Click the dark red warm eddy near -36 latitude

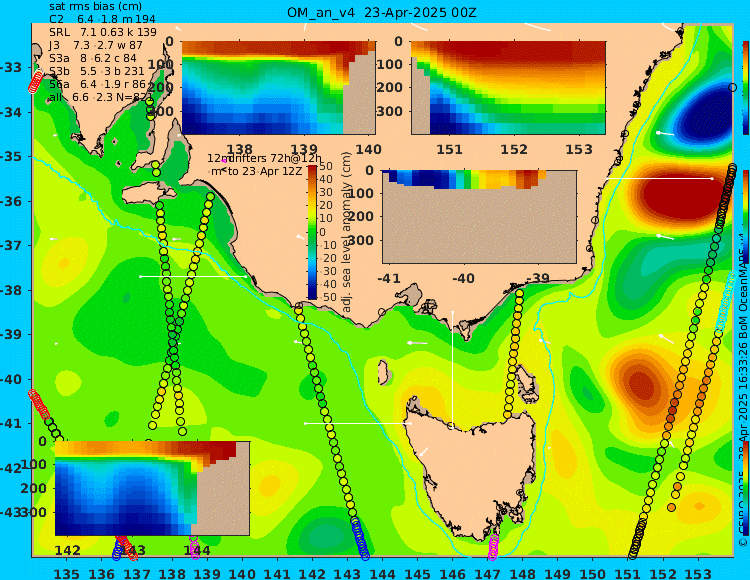tap(682, 196)
